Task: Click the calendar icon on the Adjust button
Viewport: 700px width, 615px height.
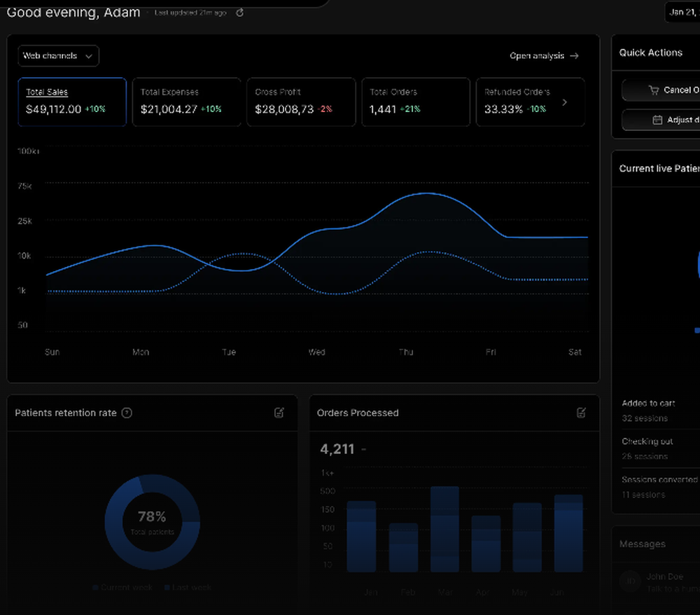Action: (x=657, y=120)
